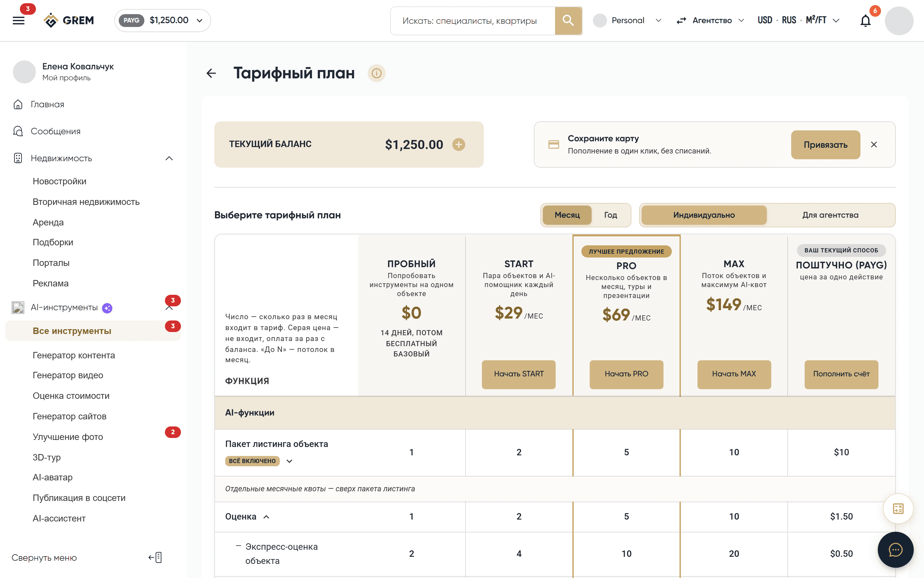Collapse the Недвижимость section chevron
The width and height of the screenshot is (924, 578).
point(169,158)
